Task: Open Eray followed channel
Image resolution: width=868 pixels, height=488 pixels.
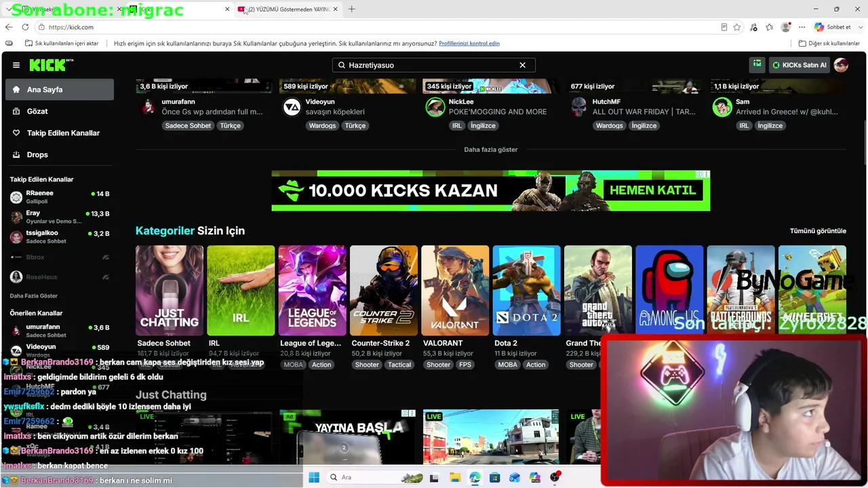Action: (x=60, y=217)
